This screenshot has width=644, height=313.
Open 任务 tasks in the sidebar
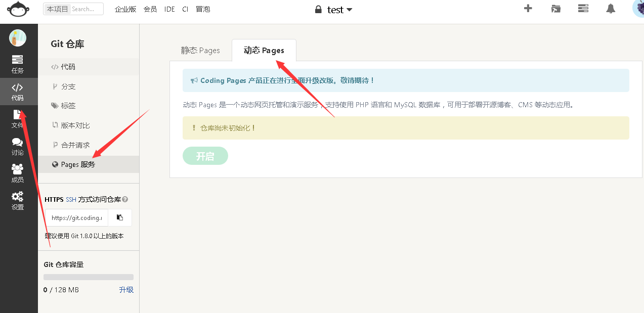[18, 64]
